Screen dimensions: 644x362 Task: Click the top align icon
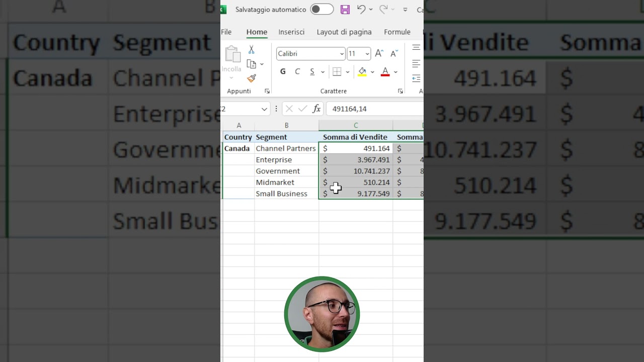[x=417, y=48]
